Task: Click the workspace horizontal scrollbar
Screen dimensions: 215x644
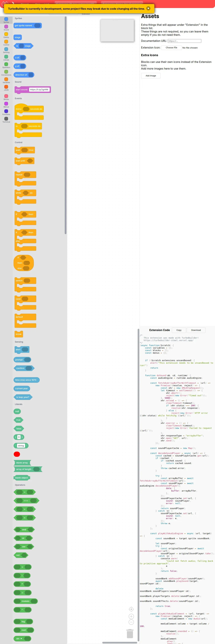Action: (x=120, y=642)
